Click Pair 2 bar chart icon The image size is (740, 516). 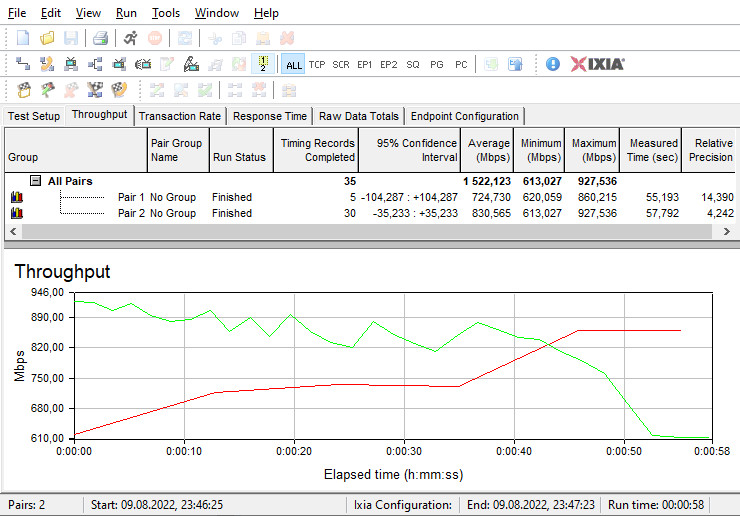tap(17, 213)
